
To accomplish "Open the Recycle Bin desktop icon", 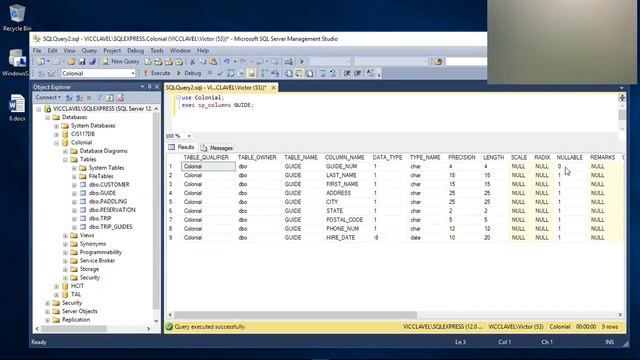I will pyautogui.click(x=16, y=17).
